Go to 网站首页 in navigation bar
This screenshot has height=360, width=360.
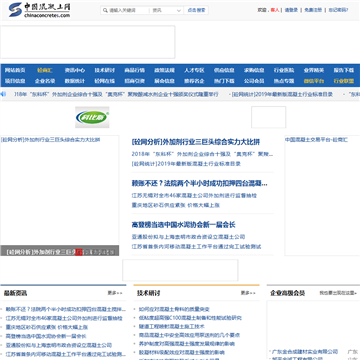(15, 70)
